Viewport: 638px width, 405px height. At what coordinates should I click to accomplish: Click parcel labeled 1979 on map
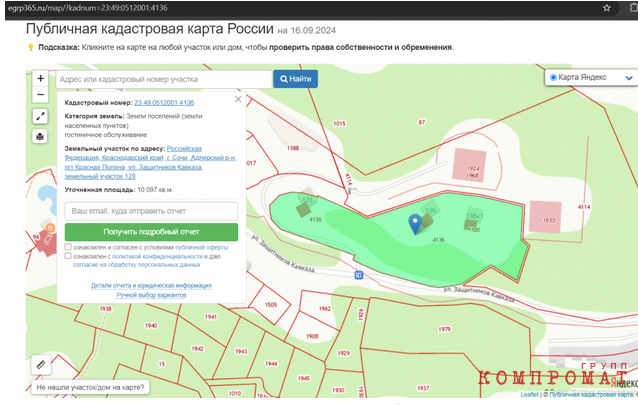pyautogui.click(x=444, y=329)
